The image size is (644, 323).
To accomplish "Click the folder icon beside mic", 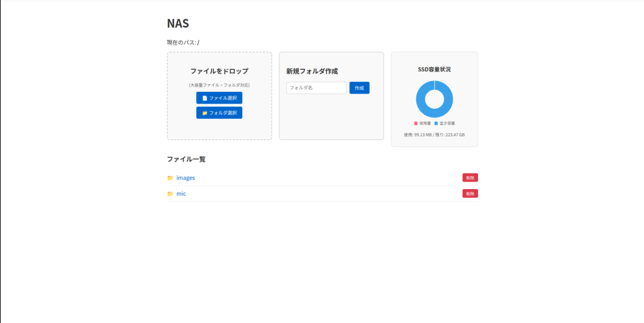I will point(170,194).
